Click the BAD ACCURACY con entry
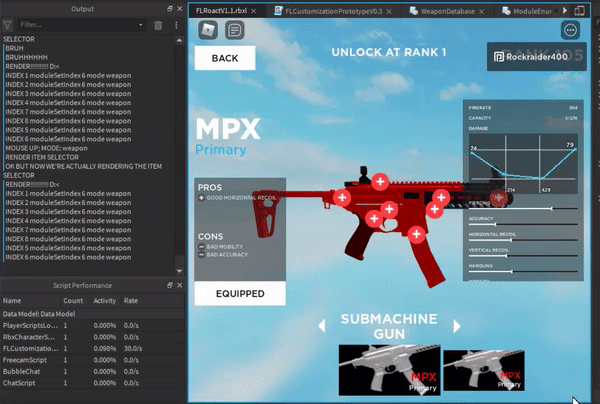The image size is (600, 404). pyautogui.click(x=223, y=254)
